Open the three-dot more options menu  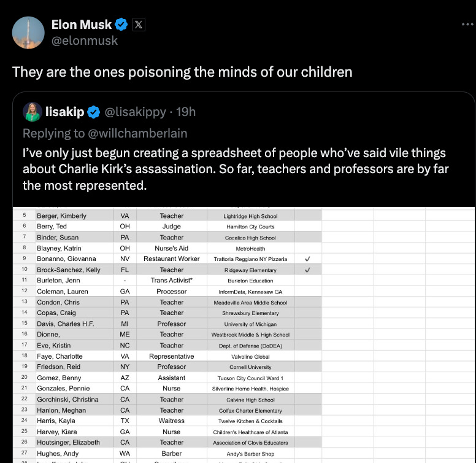coord(467,25)
